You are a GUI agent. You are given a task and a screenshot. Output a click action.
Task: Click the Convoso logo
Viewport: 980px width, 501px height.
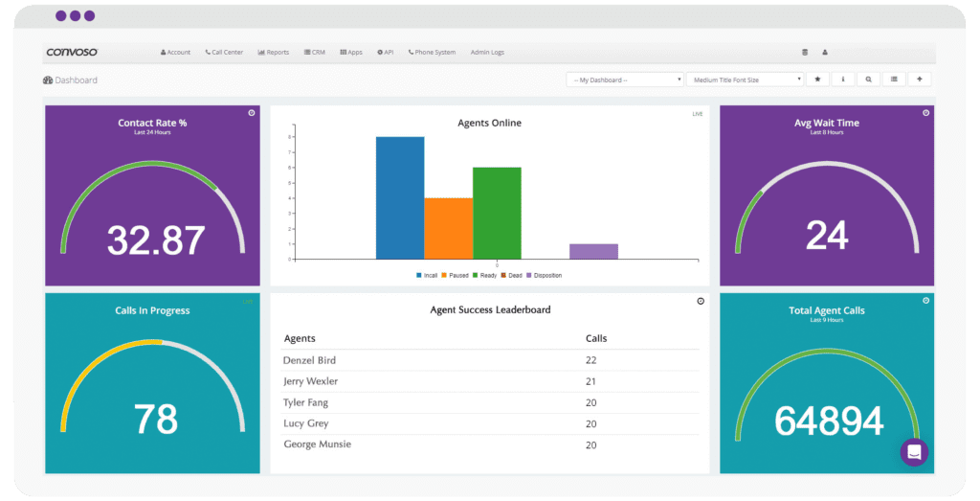coord(72,53)
